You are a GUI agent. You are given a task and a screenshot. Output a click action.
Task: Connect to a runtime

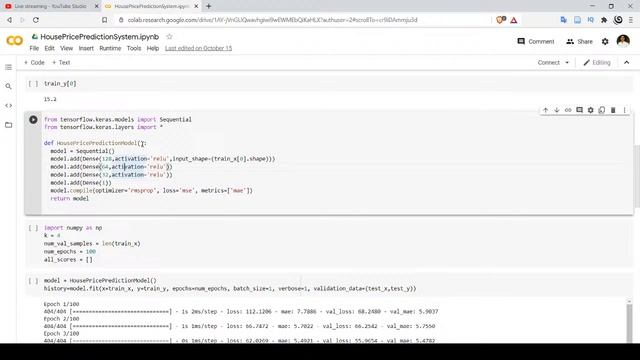click(x=549, y=62)
